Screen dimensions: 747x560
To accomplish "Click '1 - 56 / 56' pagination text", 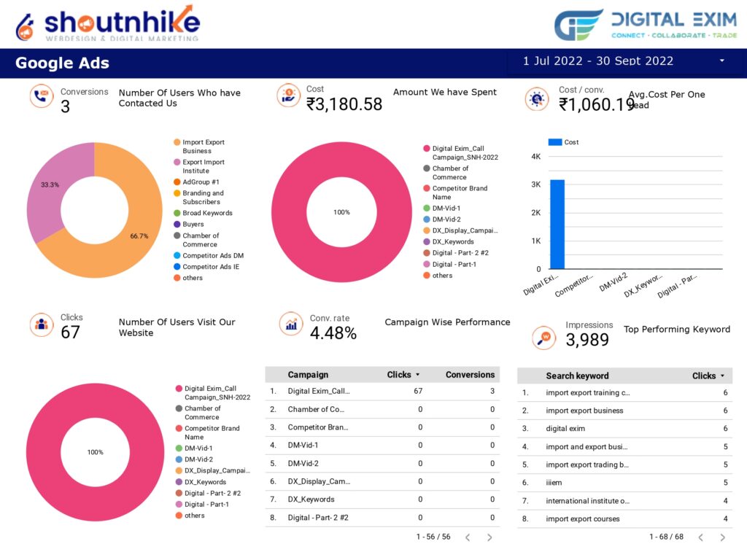I will [433, 537].
